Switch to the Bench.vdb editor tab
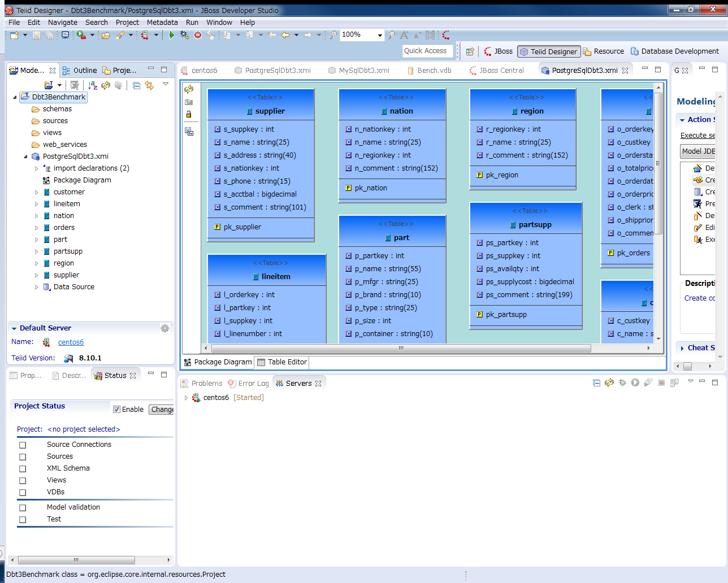Image resolution: width=728 pixels, height=583 pixels. [429, 71]
